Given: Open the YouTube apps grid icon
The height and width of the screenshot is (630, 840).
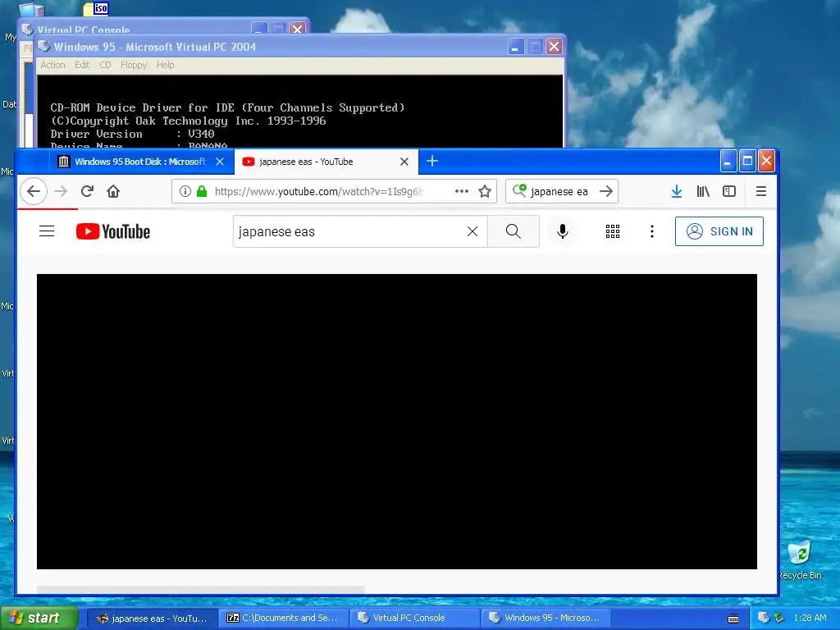Looking at the screenshot, I should click(x=612, y=231).
